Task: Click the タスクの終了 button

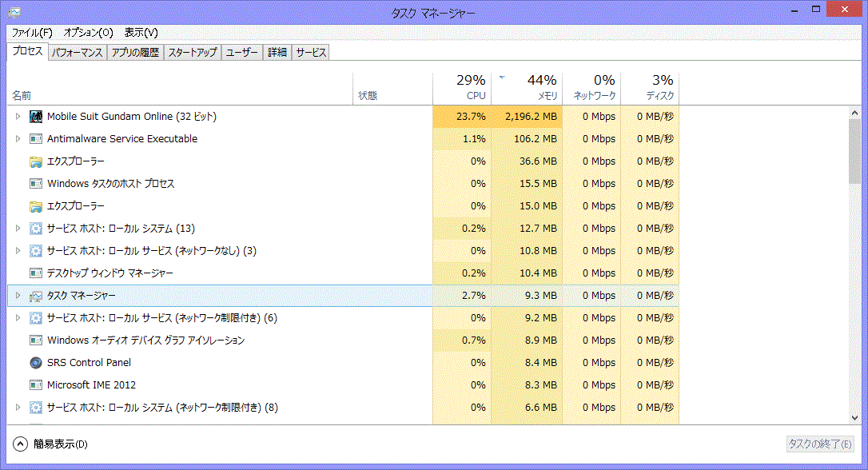Action: pos(820,444)
